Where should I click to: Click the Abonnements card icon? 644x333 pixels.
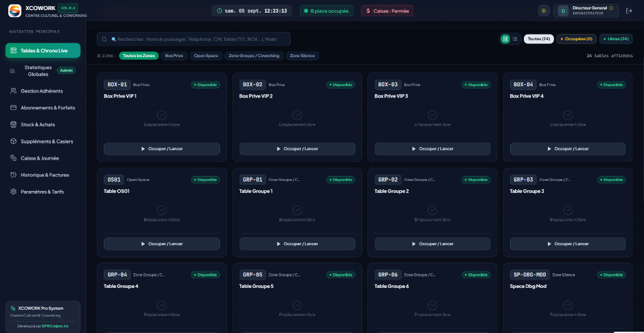(13, 108)
